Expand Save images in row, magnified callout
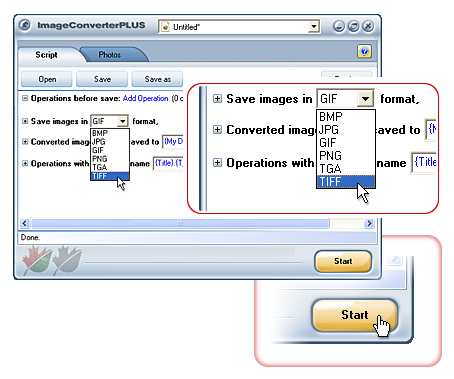The image size is (454, 379). 217,99
